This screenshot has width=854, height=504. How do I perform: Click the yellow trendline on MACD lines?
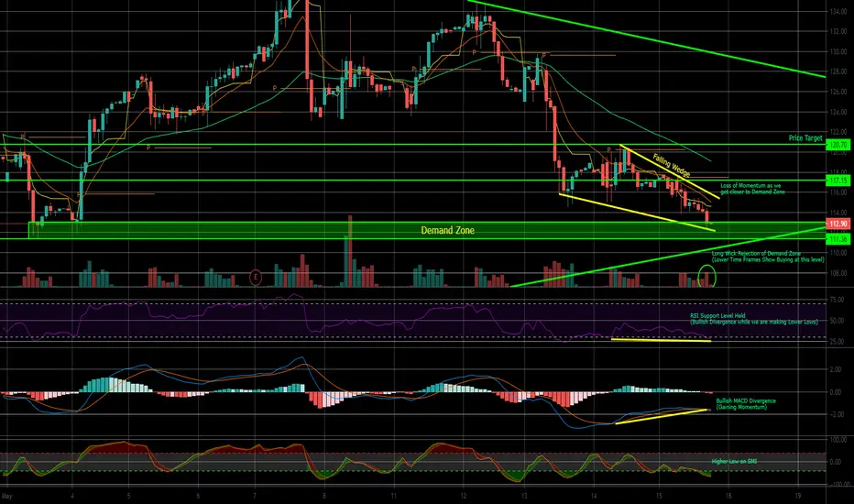(662, 416)
